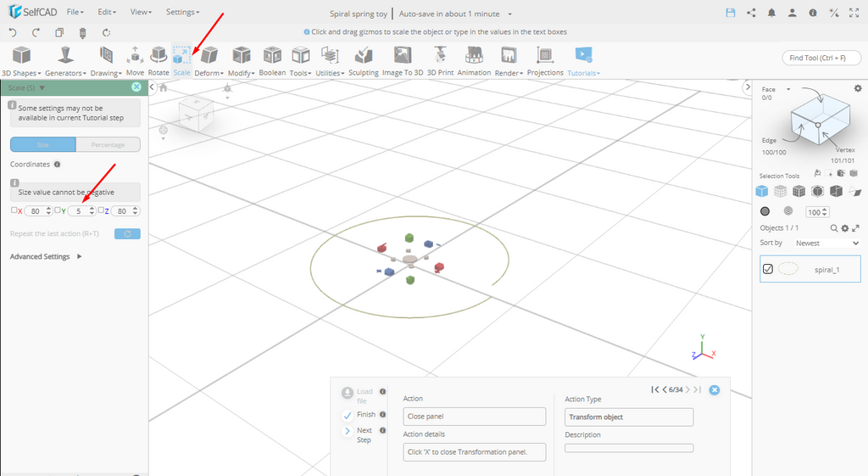Select the Rotate tool
This screenshot has width=868, height=476.
tap(159, 61)
